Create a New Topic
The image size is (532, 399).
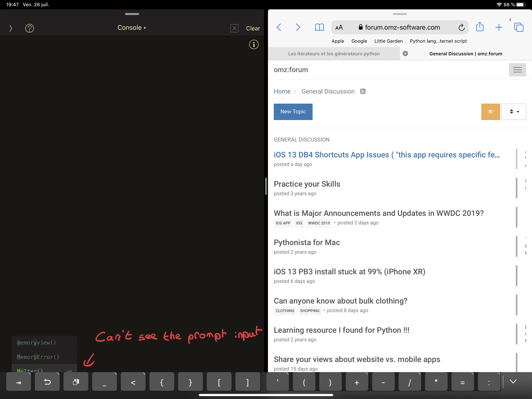(293, 112)
